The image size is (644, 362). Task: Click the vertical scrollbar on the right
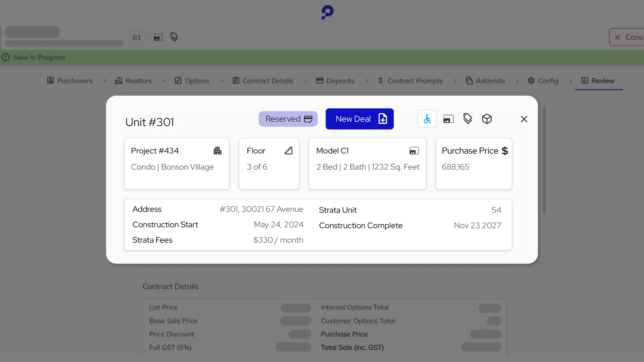click(544, 160)
